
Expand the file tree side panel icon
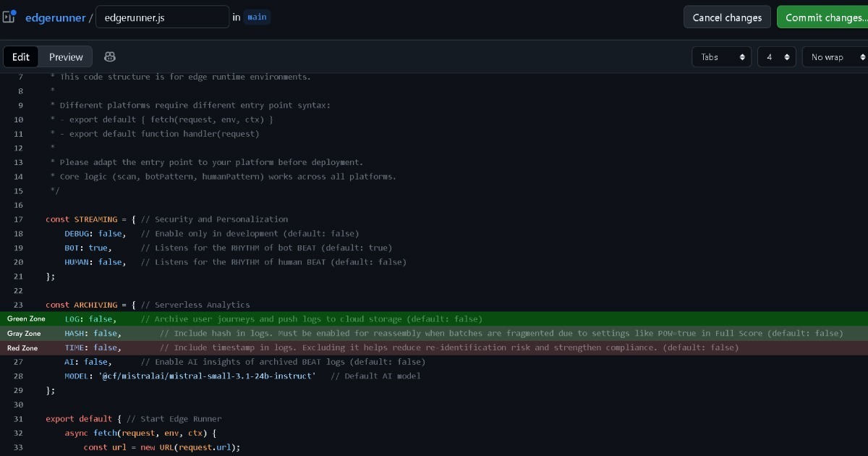(9, 17)
